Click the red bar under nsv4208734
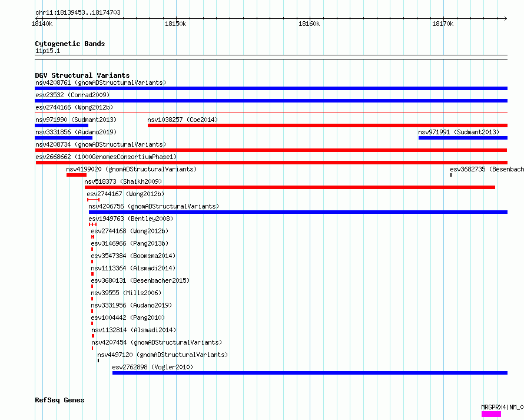The image size is (524, 420). pos(271,150)
